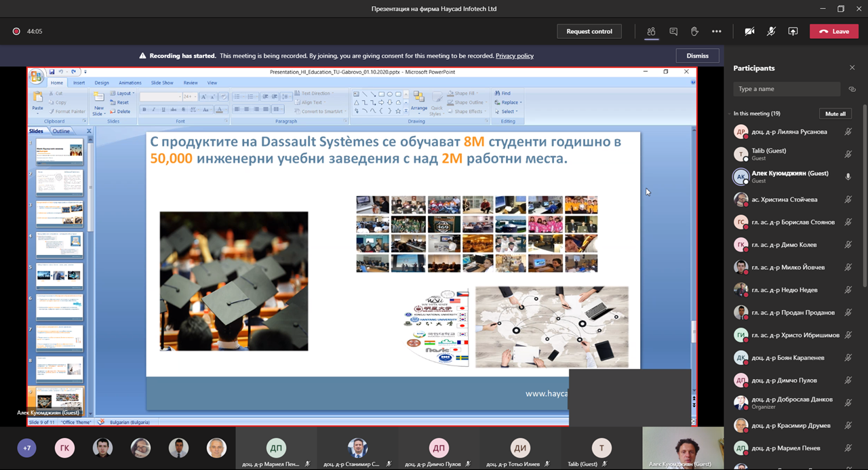Toggle the camera on
868x470 pixels.
point(749,31)
